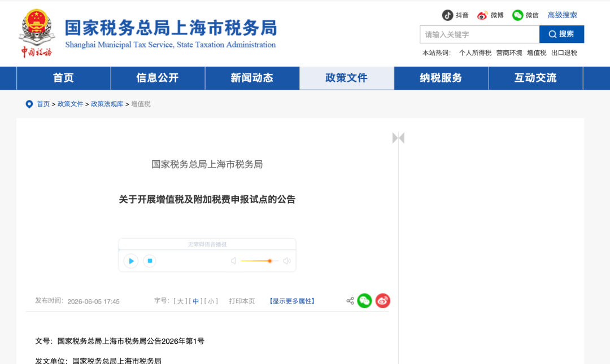The image size is (610, 364).
Task: Collapse the side panel with bowtie icon
Action: coord(398,138)
